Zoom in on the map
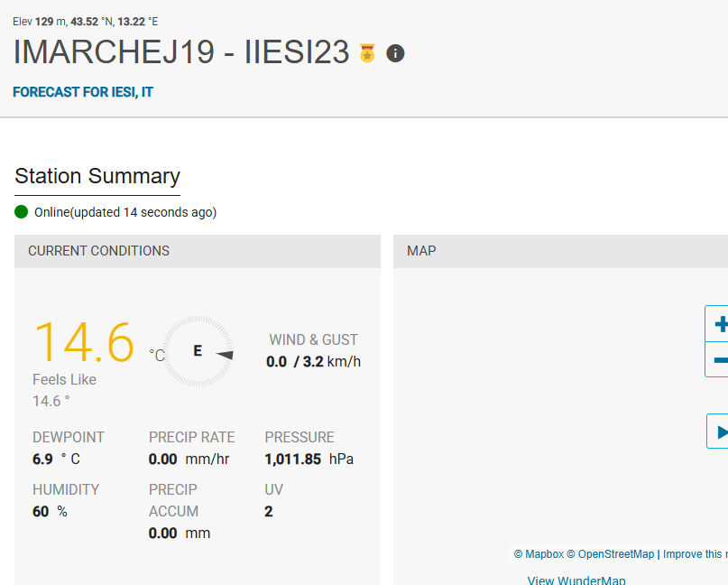728x585 pixels. [x=719, y=324]
